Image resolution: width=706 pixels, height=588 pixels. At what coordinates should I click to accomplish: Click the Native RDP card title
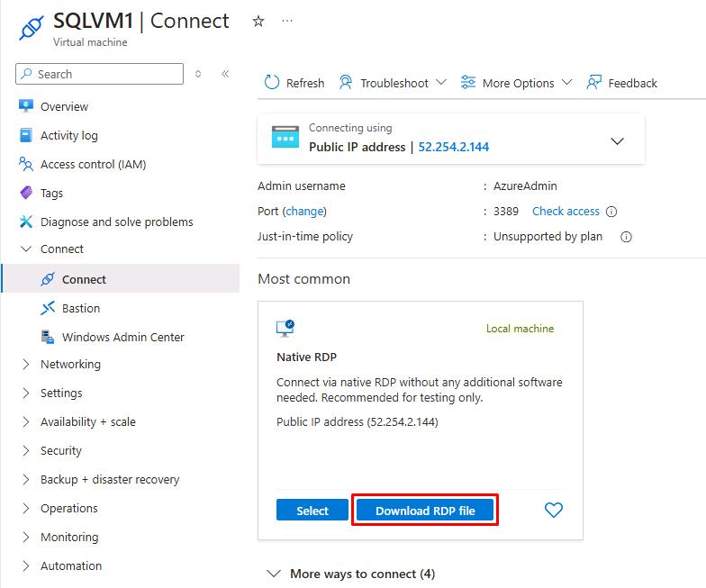pos(306,357)
